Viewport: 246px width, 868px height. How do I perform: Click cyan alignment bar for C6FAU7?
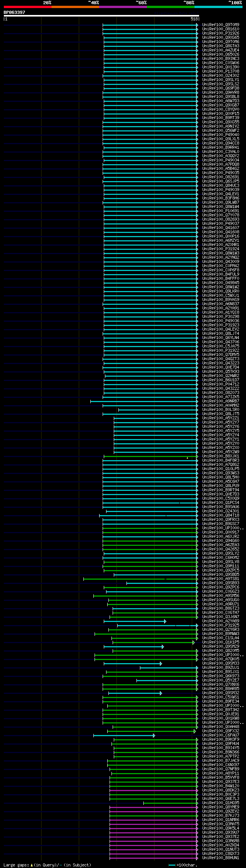click(124, 735)
